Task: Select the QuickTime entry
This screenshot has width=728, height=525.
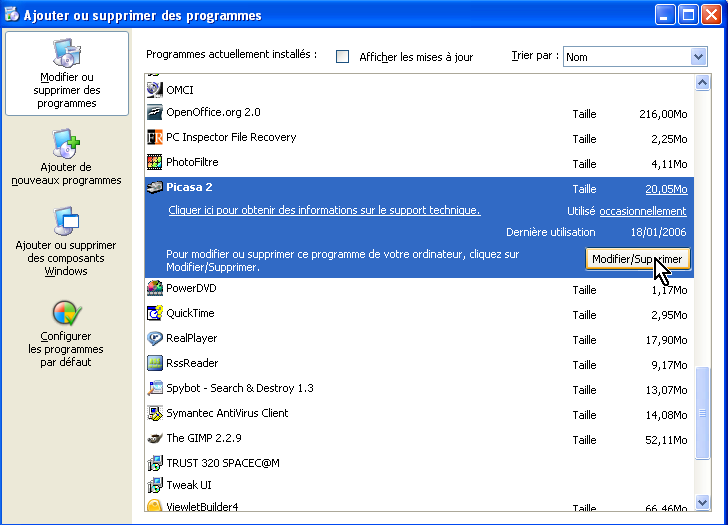Action: pos(419,313)
